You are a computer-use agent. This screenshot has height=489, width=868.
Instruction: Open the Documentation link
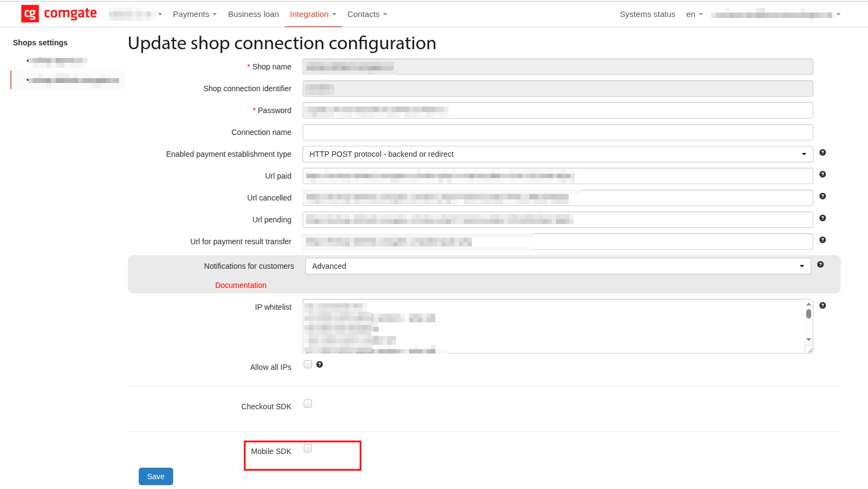tap(240, 285)
